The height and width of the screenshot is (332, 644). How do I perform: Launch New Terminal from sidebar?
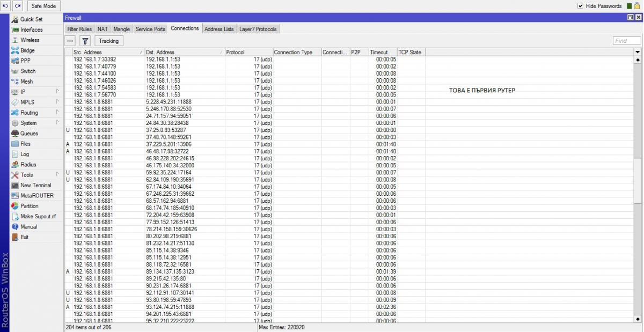point(35,186)
